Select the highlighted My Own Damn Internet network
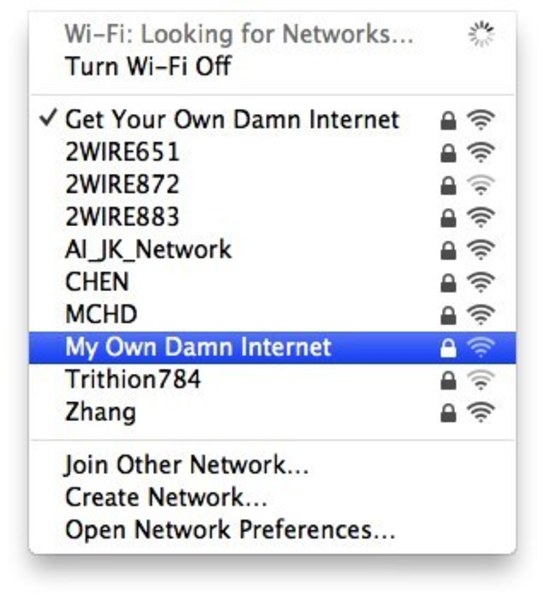The image size is (545, 600). 272,347
